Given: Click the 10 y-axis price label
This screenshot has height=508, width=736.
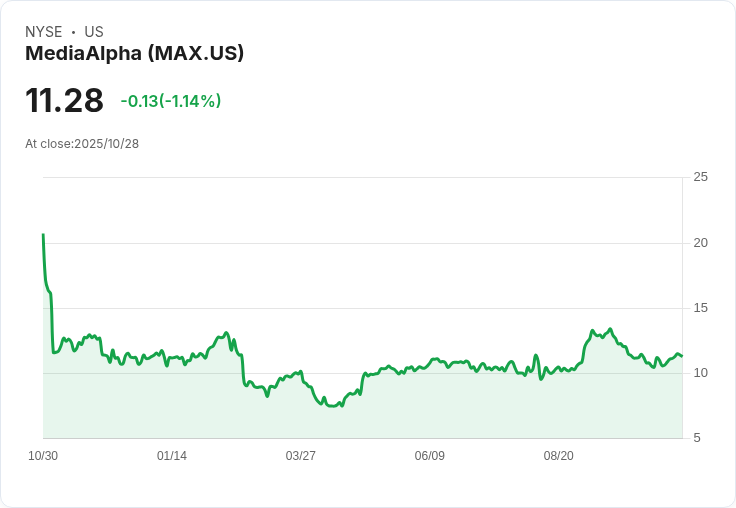Looking at the screenshot, I should pyautogui.click(x=701, y=373).
